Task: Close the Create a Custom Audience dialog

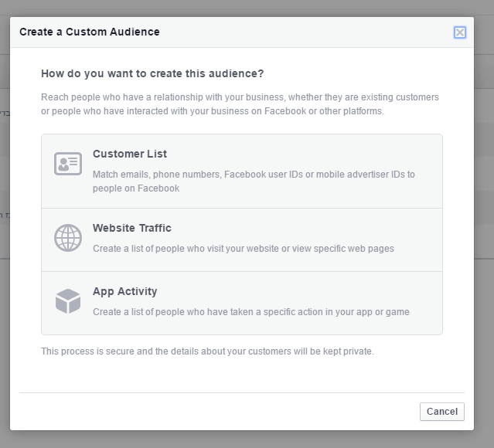Action: (460, 32)
